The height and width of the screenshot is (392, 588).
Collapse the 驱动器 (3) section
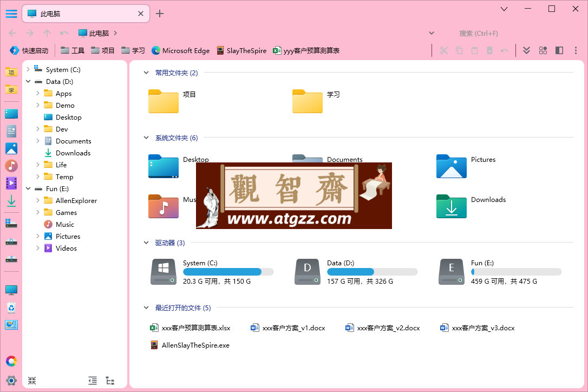point(146,243)
